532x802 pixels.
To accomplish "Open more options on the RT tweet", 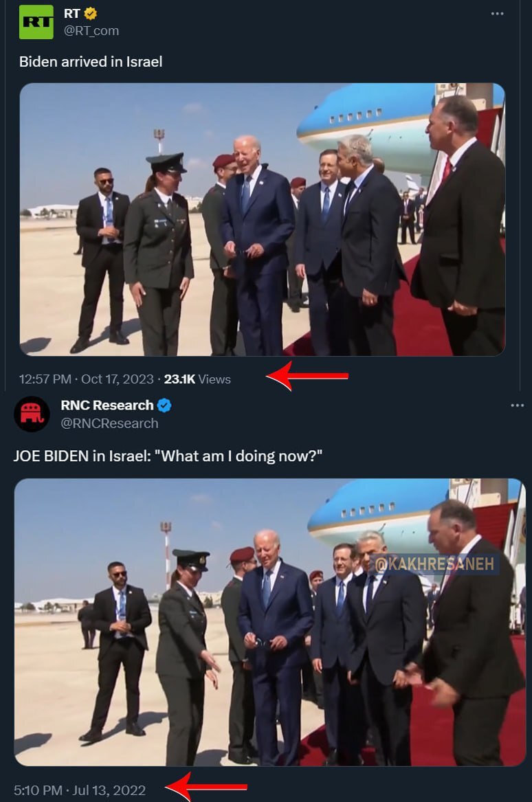I will pos(498,14).
